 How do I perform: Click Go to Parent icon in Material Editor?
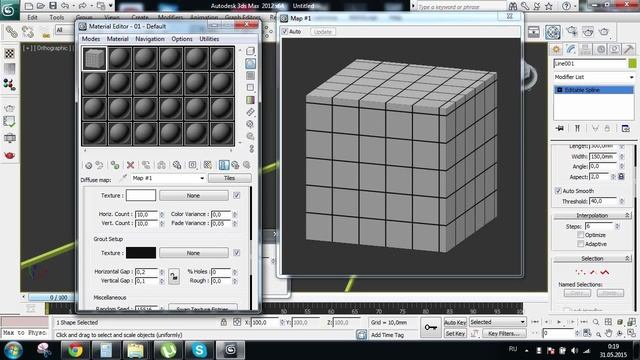tap(236, 165)
